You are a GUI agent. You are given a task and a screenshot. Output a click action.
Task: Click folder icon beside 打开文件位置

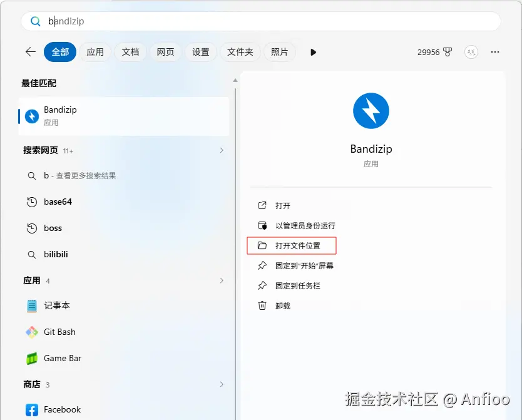click(262, 245)
